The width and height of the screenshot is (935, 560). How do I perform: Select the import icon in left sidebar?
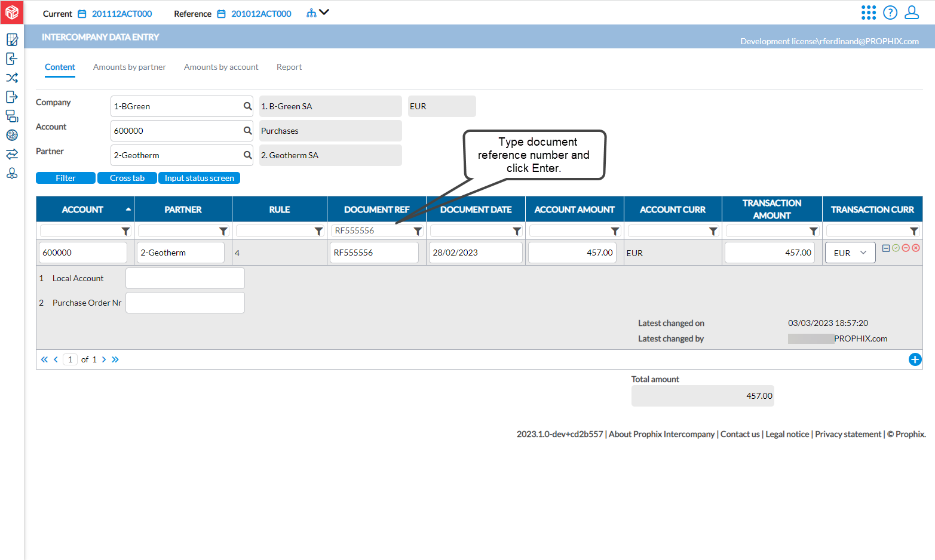click(11, 59)
